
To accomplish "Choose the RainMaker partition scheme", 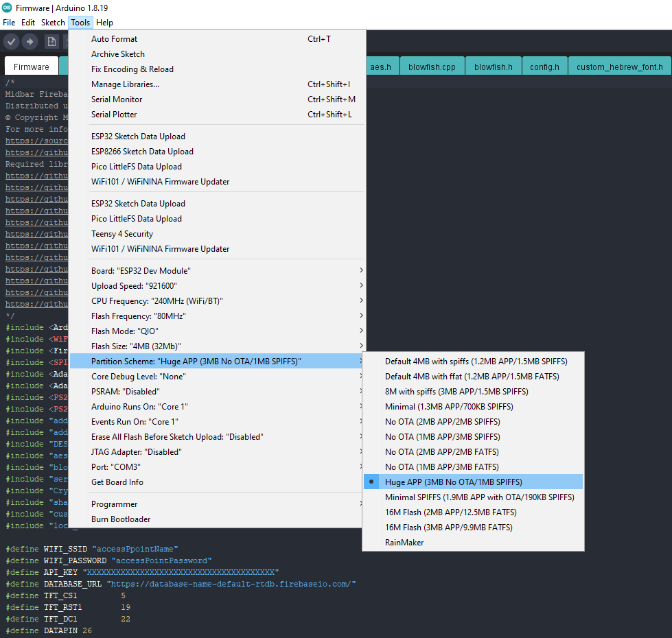I will pyautogui.click(x=473, y=543).
